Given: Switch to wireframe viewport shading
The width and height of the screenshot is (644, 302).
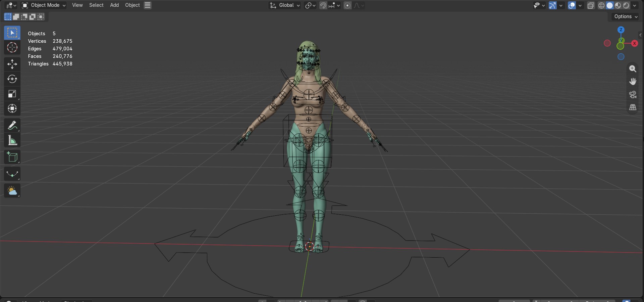Looking at the screenshot, I should click(601, 5).
